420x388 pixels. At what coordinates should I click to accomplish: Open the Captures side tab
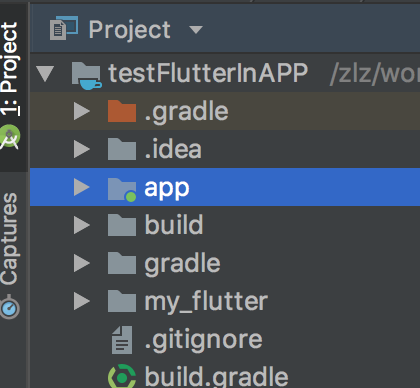point(9,239)
